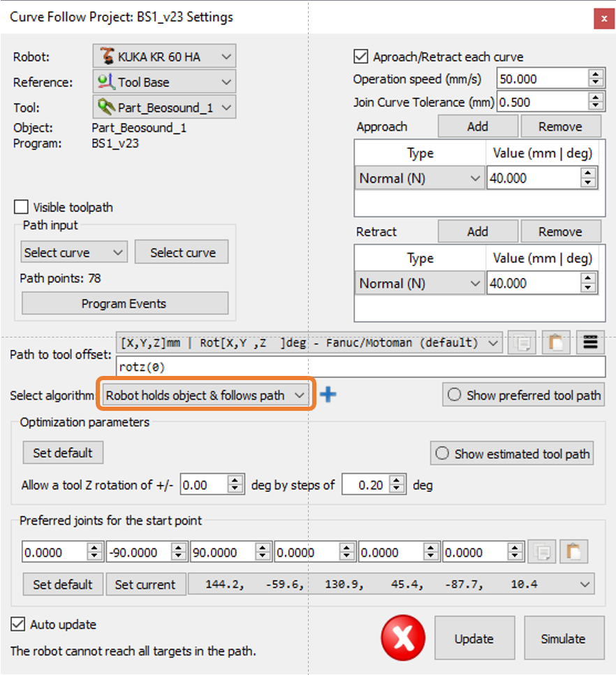Copy the preferred start joints
The image size is (616, 675).
(x=541, y=552)
